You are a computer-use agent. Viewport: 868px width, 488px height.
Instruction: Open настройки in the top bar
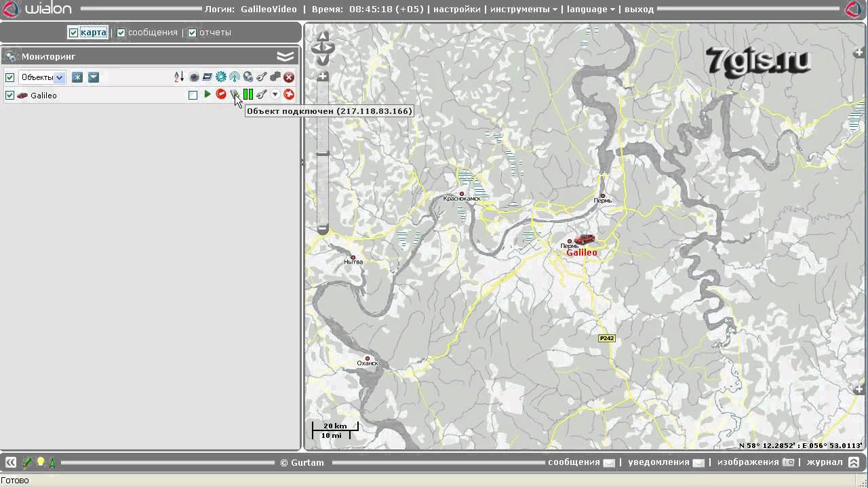pyautogui.click(x=456, y=9)
